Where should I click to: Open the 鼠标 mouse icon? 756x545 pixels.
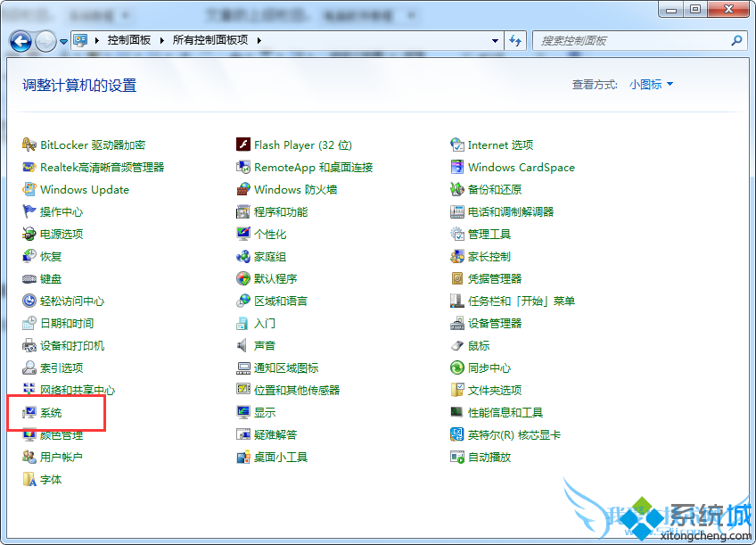pos(456,345)
